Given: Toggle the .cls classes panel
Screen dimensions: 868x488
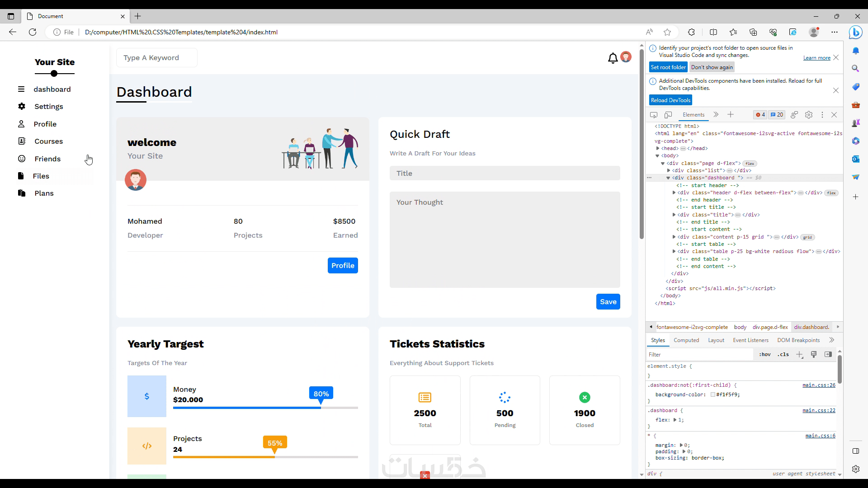Looking at the screenshot, I should click(x=783, y=354).
